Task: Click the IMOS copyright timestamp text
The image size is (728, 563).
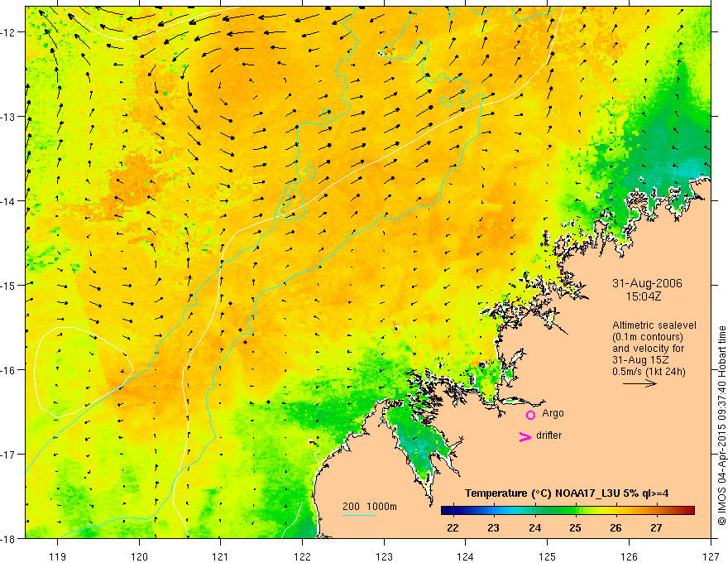Action: pyautogui.click(x=722, y=426)
